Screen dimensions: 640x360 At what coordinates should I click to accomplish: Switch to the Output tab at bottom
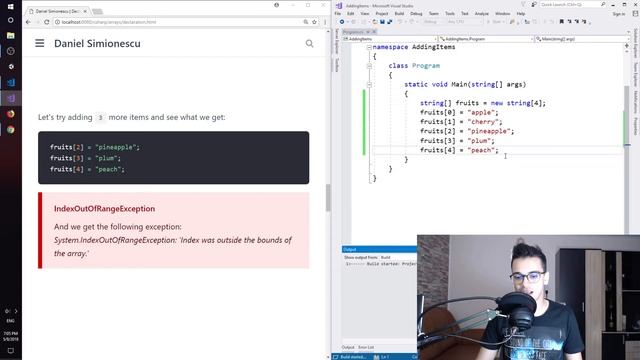click(x=348, y=347)
